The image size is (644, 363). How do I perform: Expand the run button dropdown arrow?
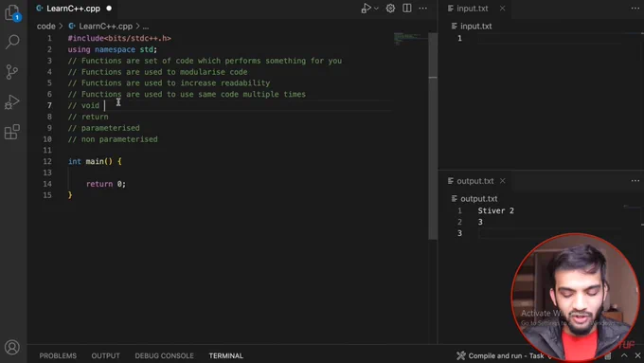pyautogui.click(x=376, y=9)
